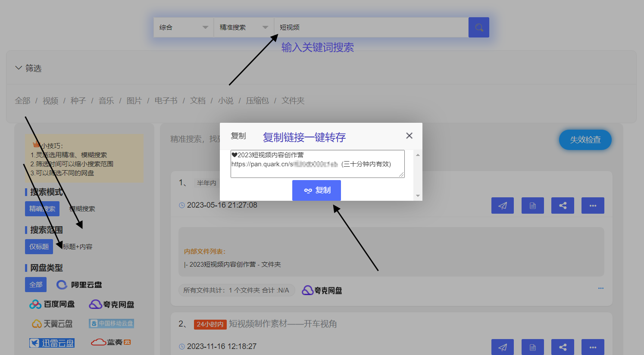Click the 失效检查 button

[585, 140]
